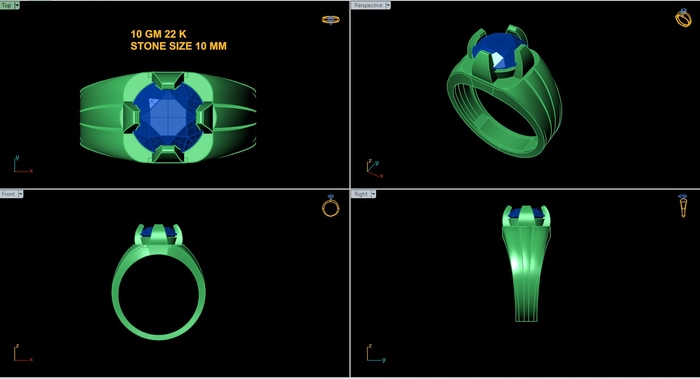Click the gold ring thumbnail in Right viewport

click(683, 206)
